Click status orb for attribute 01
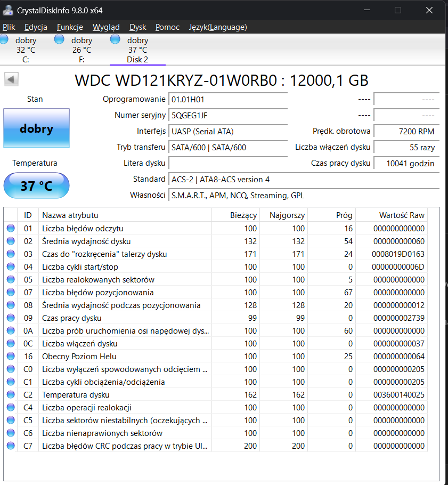Screen dimensions: 448x485 coord(11,228)
